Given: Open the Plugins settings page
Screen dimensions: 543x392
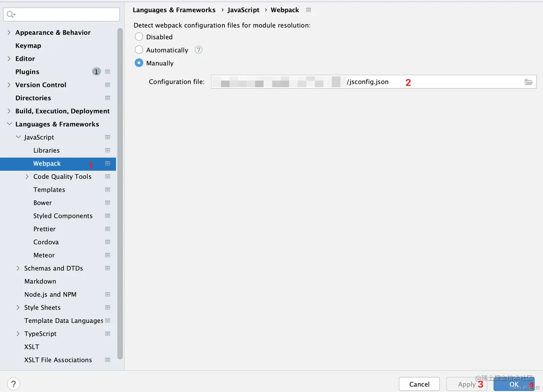Looking at the screenshot, I should point(27,72).
